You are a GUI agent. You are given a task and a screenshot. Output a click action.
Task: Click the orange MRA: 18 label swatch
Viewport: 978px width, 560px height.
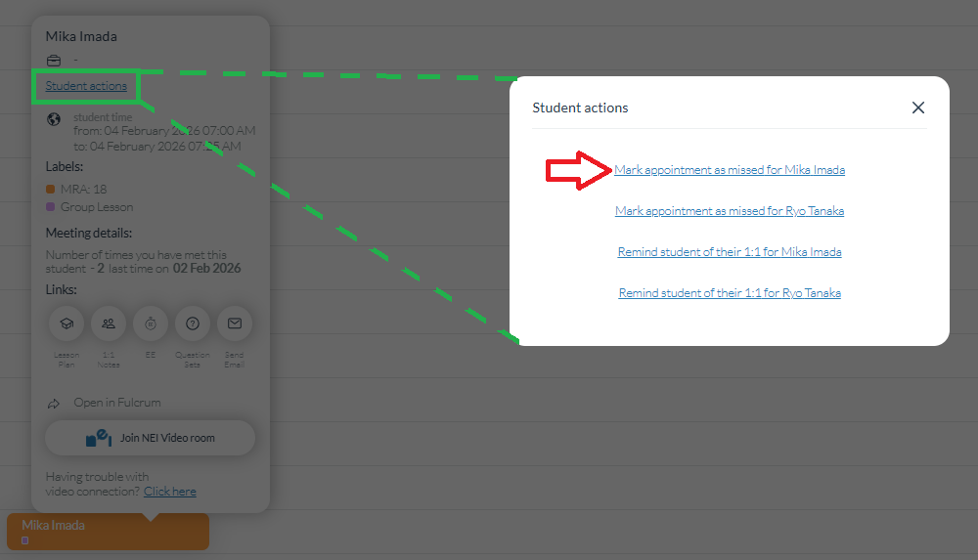point(51,189)
